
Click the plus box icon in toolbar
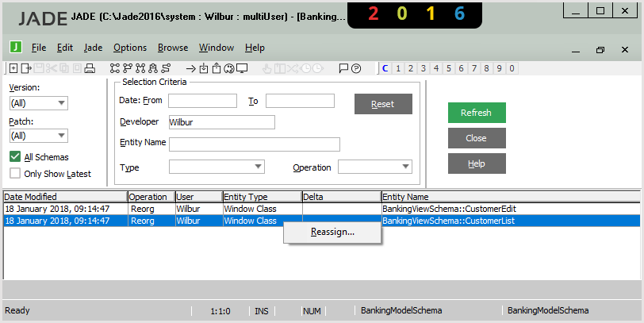click(13, 68)
